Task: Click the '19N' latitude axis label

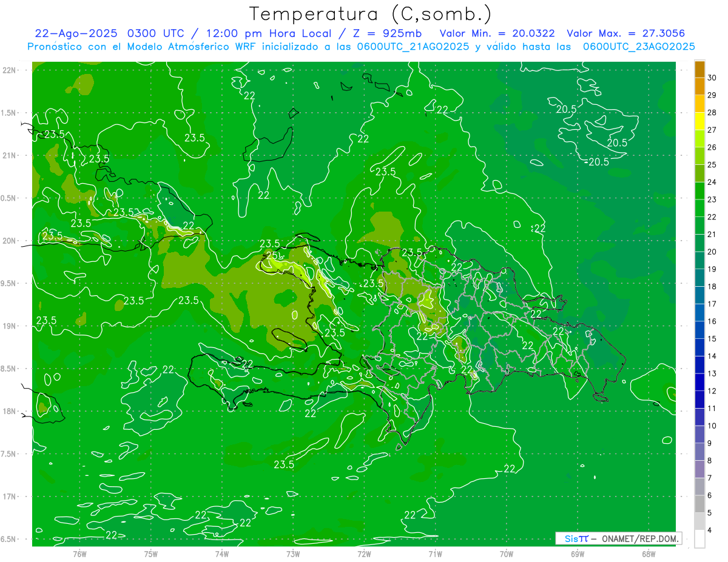Action: coord(9,326)
